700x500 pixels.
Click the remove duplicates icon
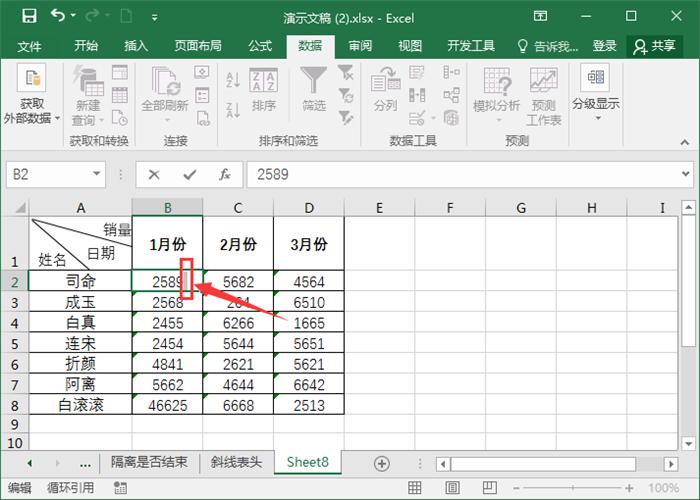[417, 95]
